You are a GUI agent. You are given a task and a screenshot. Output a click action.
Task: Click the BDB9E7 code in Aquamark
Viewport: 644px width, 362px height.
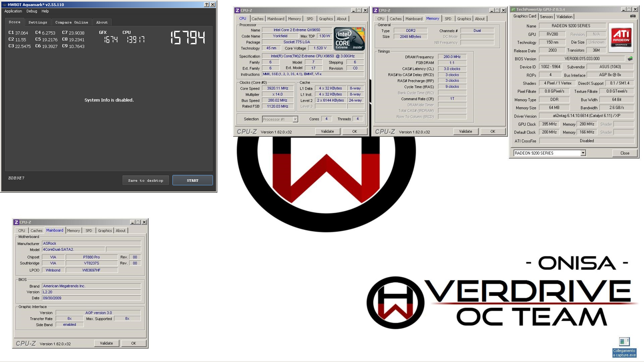point(16,178)
